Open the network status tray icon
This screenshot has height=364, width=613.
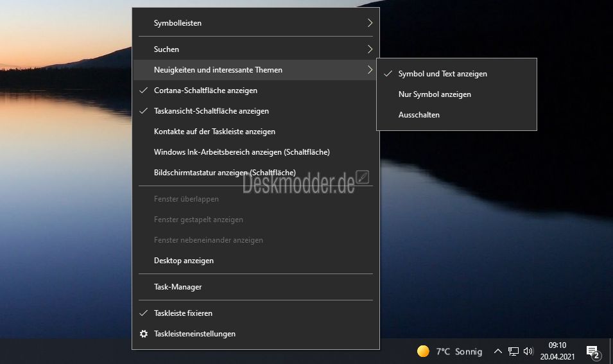(514, 352)
